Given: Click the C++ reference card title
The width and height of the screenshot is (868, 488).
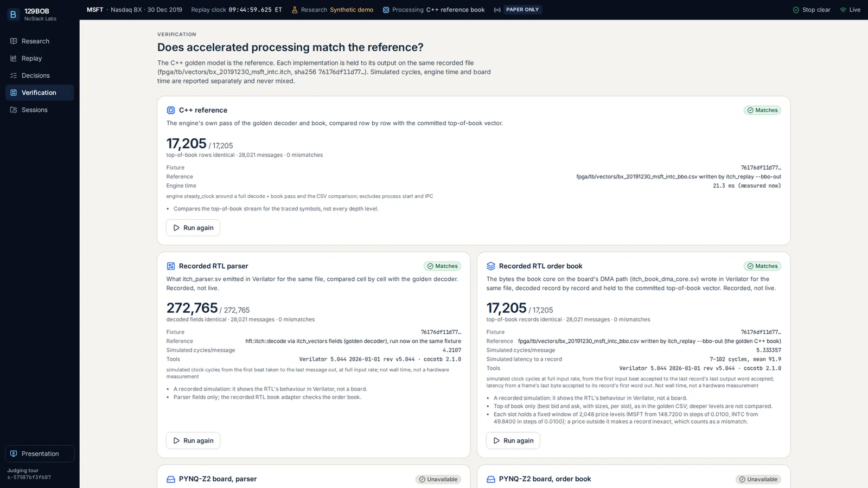Looking at the screenshot, I should (203, 110).
